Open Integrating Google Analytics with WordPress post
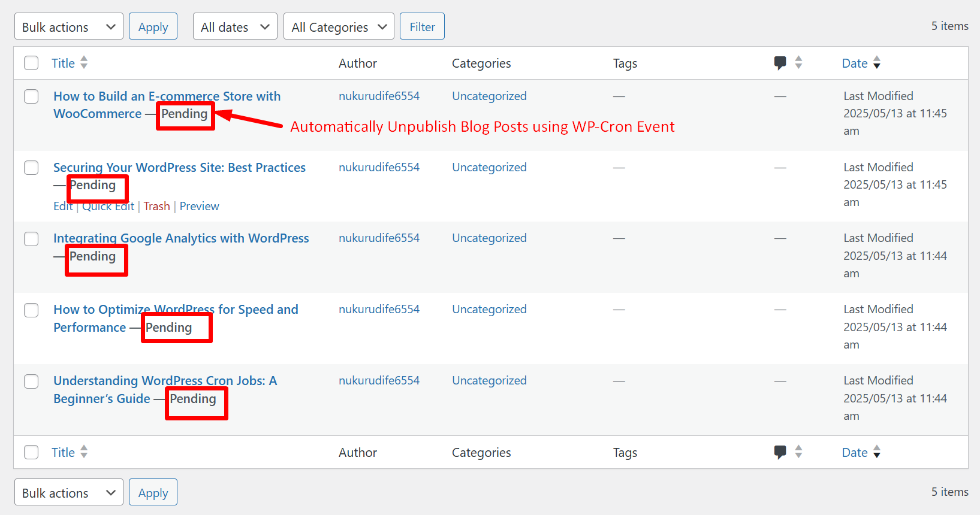 (x=181, y=238)
